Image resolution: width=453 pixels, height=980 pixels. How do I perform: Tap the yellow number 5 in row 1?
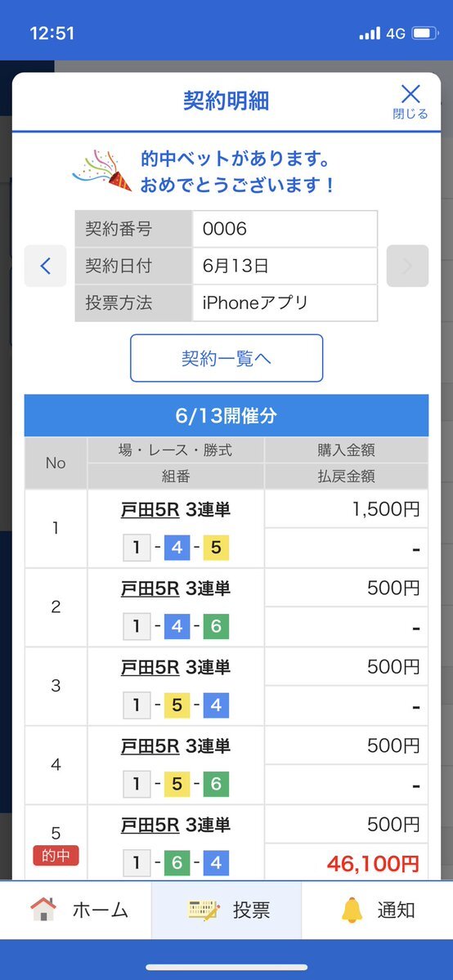pos(216,548)
